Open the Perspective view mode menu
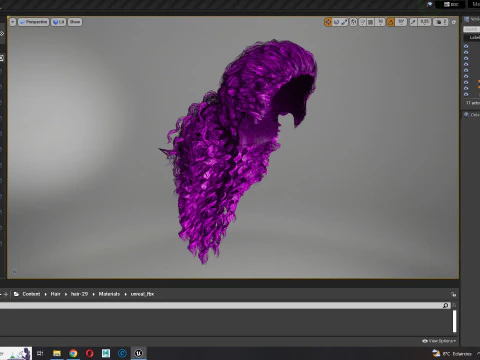 [33, 22]
